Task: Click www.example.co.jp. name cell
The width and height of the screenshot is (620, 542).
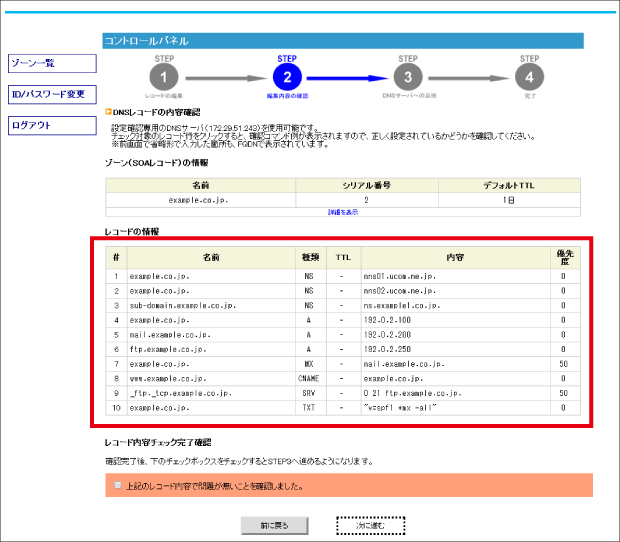Action: (x=211, y=379)
